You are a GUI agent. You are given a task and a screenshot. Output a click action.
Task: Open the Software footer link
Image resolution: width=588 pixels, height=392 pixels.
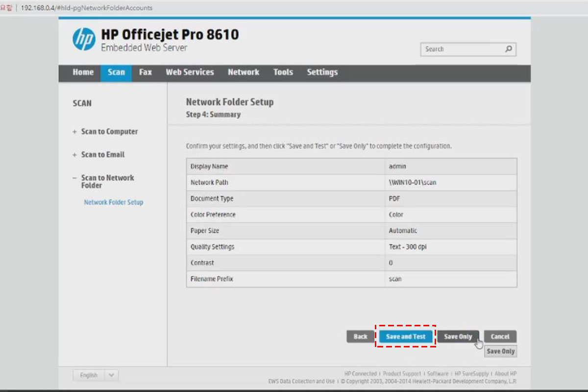(438, 373)
